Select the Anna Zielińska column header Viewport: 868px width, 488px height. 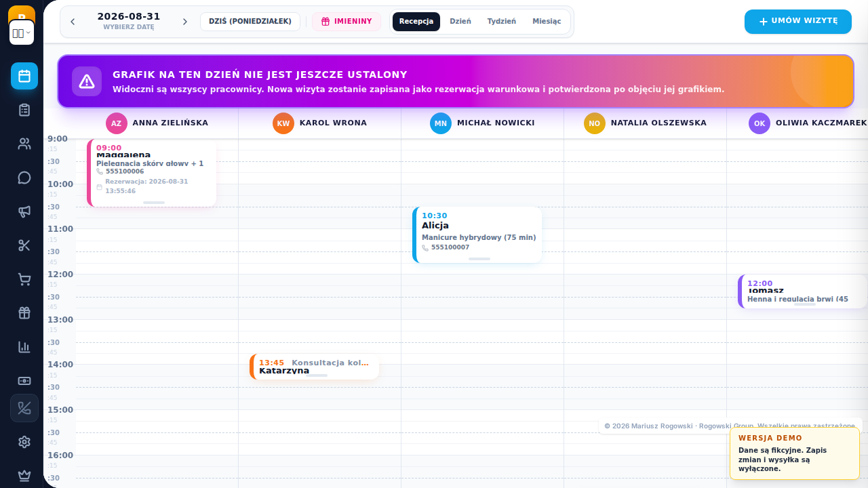(157, 123)
